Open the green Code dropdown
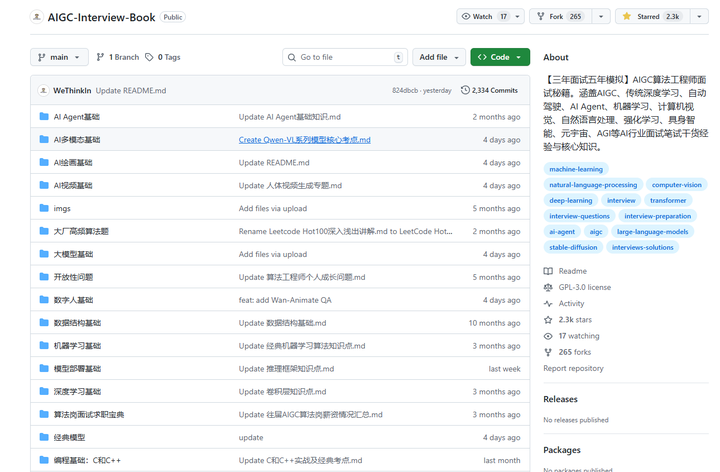The height and width of the screenshot is (472, 720). pyautogui.click(x=500, y=57)
